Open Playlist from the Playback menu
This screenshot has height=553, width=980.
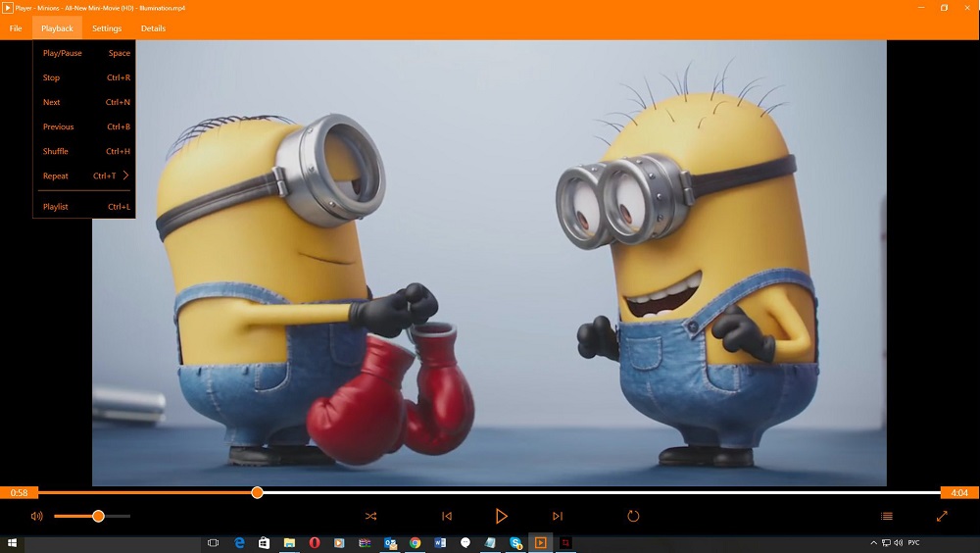[84, 207]
